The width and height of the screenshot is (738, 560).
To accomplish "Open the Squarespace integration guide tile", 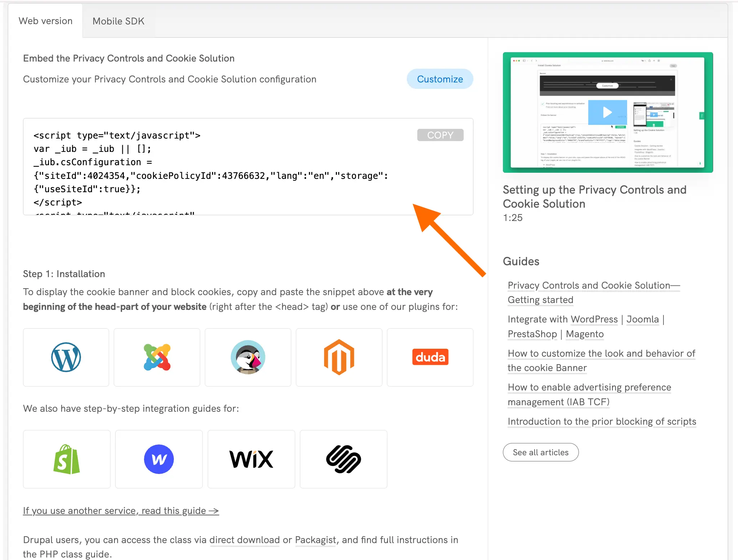I will 343,459.
